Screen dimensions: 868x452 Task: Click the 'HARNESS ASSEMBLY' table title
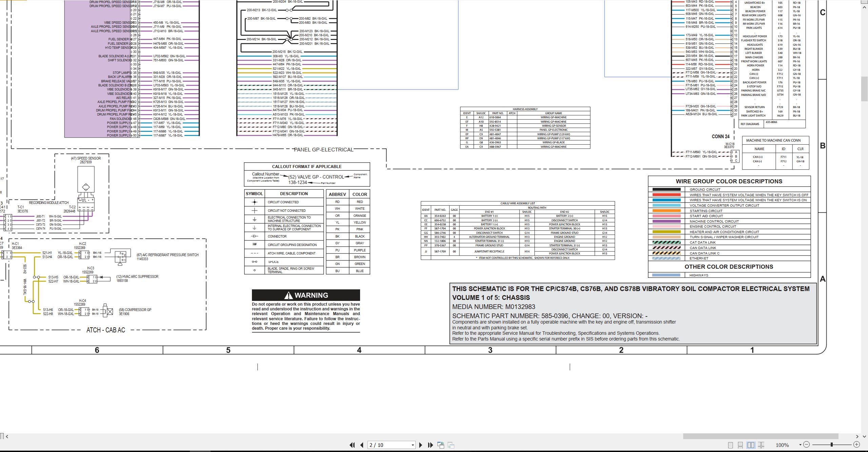coord(525,109)
